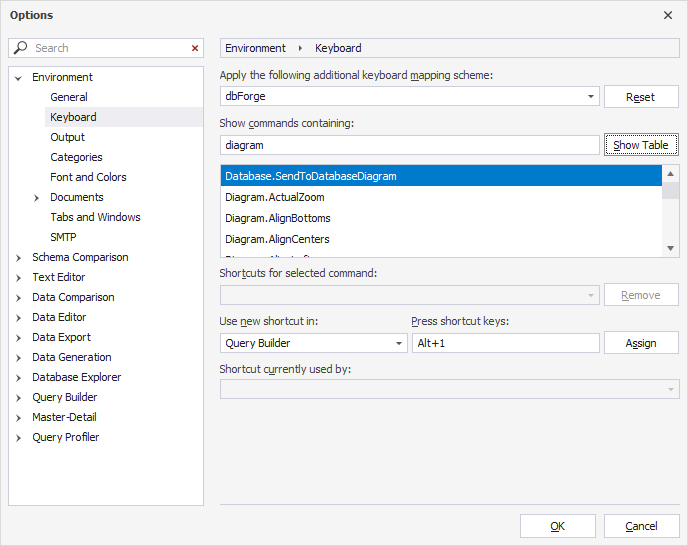Click the Remove shortcut button
The width and height of the screenshot is (688, 546).
(641, 295)
